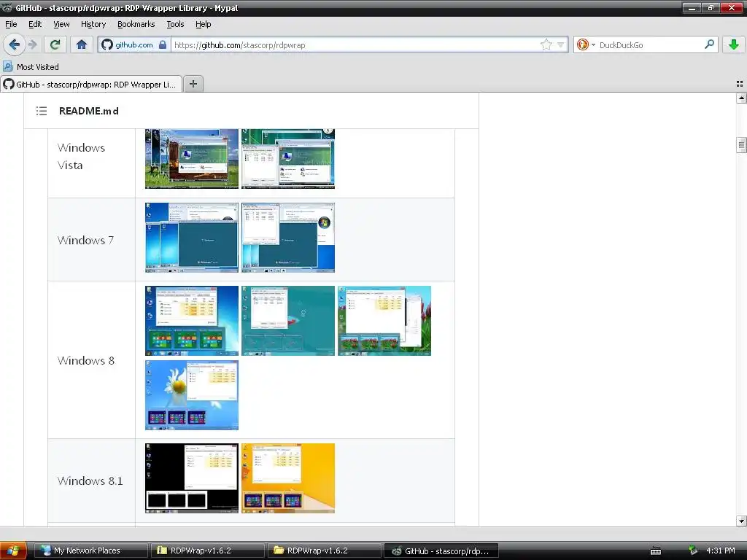Open the Windows 8 daisy screenshot
This screenshot has width=747, height=560.
(x=192, y=394)
